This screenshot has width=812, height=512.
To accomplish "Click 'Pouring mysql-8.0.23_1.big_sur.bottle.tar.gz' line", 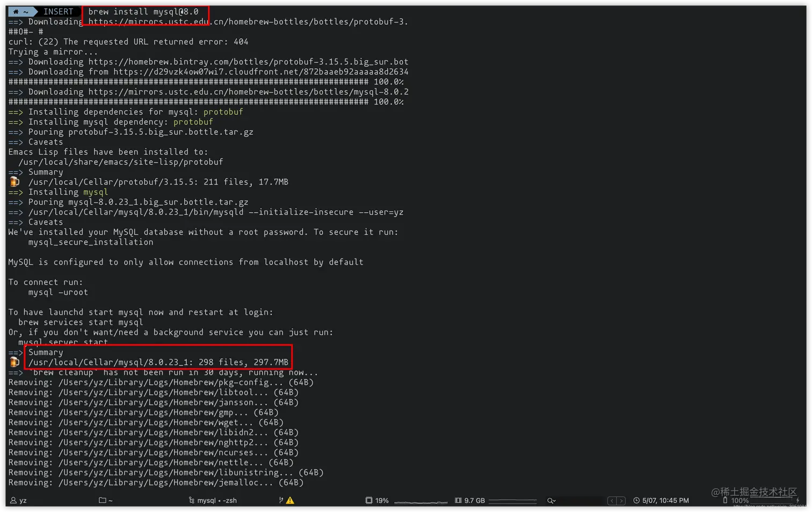I will (128, 202).
